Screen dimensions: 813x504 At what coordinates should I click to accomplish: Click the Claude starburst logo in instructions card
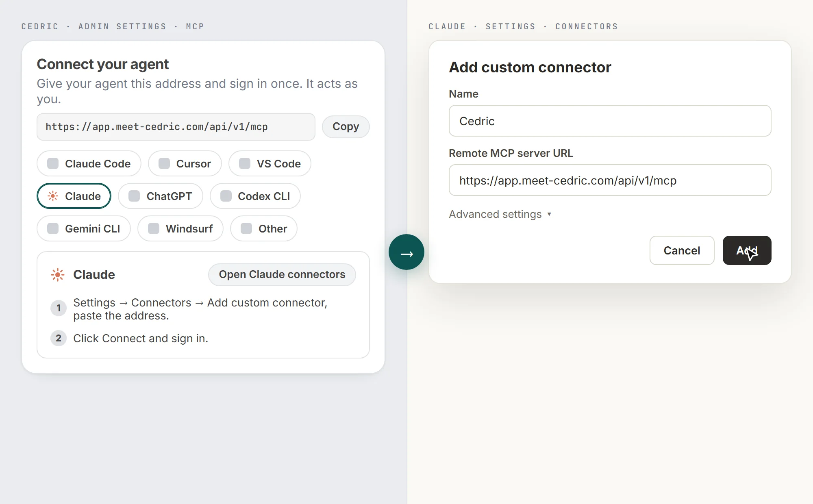pyautogui.click(x=58, y=275)
